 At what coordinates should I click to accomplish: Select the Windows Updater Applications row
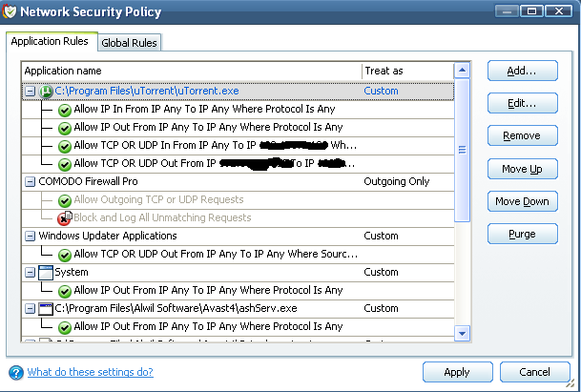pos(238,236)
